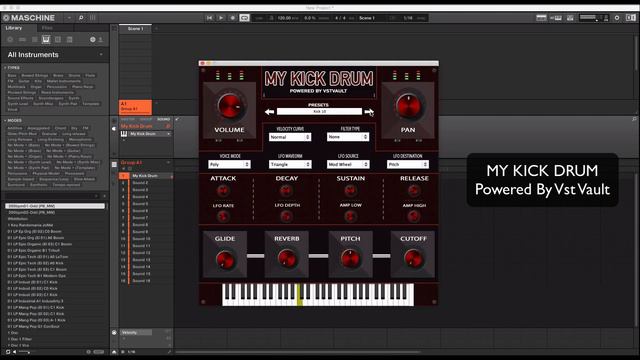Toggle the mixer bars icon beside search
640x360 pixels.
(x=93, y=18)
